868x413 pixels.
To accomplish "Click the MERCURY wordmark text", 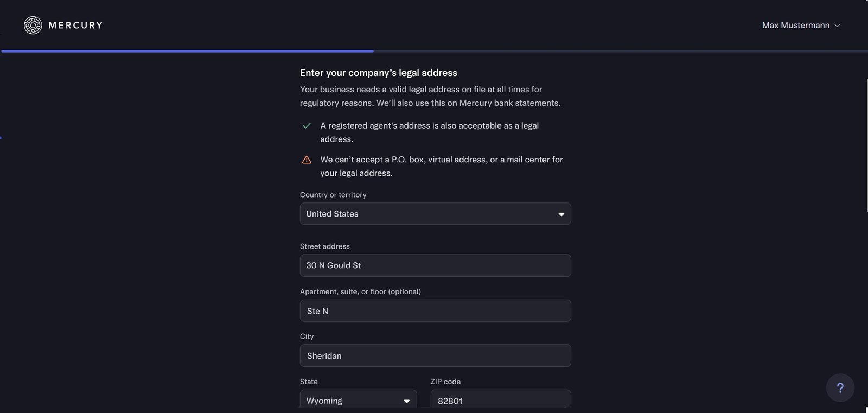I will pos(75,26).
